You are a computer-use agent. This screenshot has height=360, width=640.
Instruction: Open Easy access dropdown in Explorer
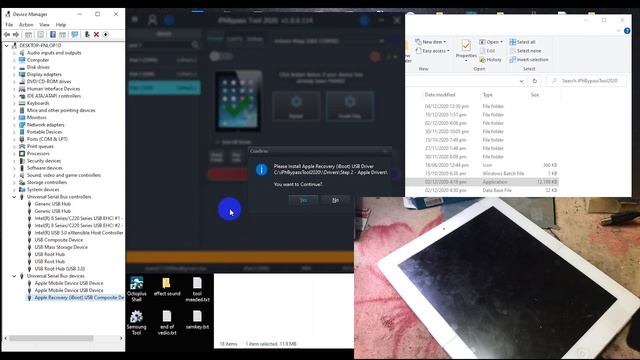pyautogui.click(x=432, y=51)
